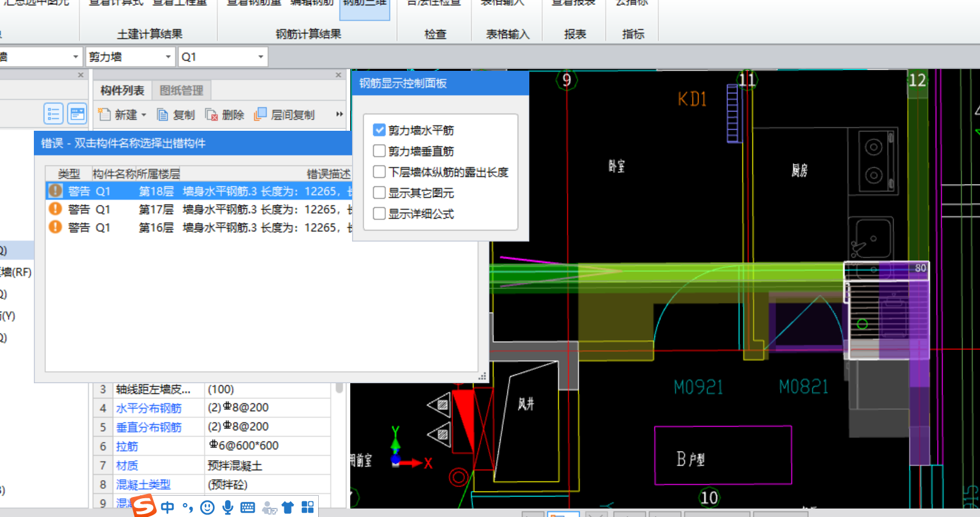This screenshot has width=980, height=517.
Task: Click the warning icon on the 第18层 row
Action: tap(55, 191)
